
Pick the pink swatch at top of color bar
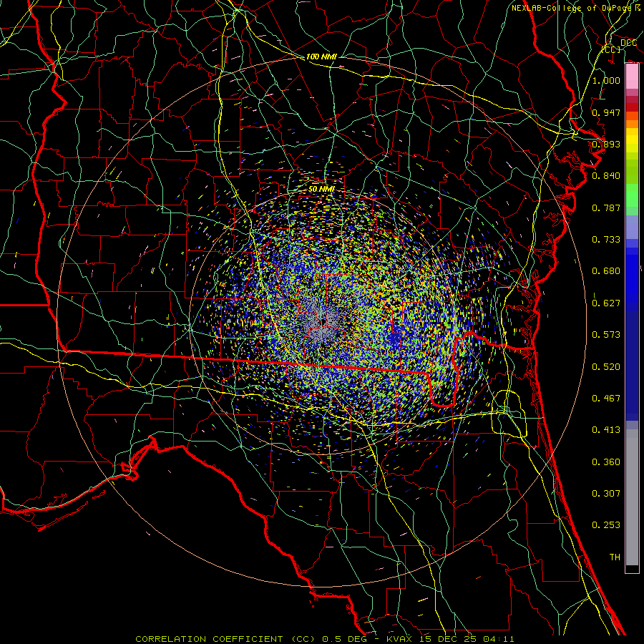632,76
